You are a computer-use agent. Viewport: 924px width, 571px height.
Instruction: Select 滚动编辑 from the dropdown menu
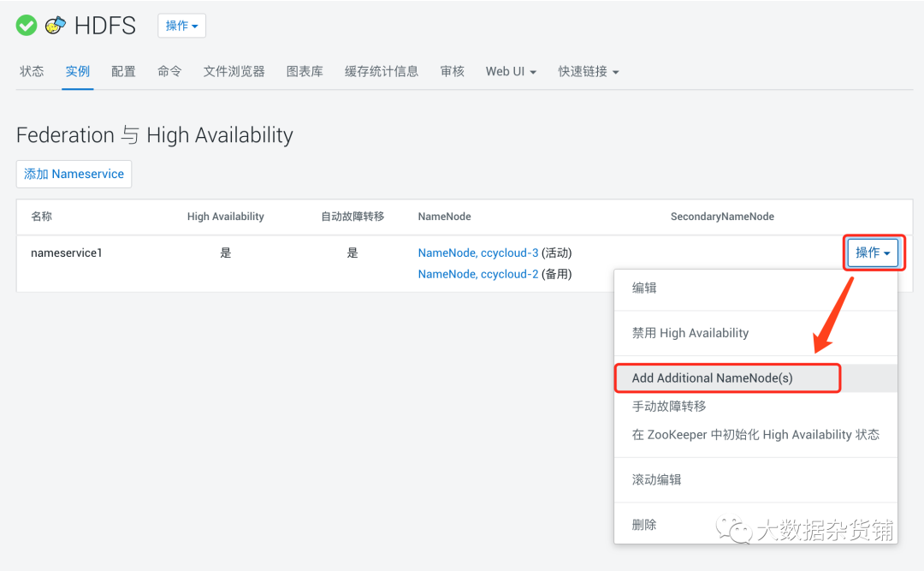755,479
